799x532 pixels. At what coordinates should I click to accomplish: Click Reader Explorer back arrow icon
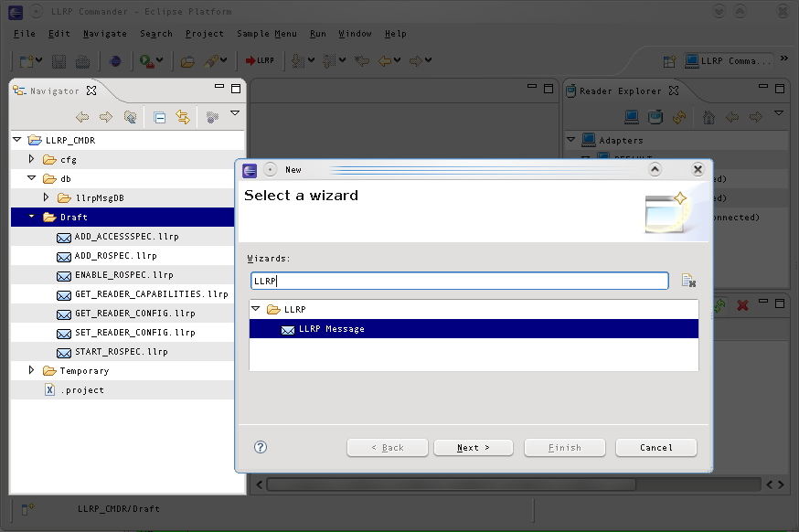pyautogui.click(x=732, y=117)
